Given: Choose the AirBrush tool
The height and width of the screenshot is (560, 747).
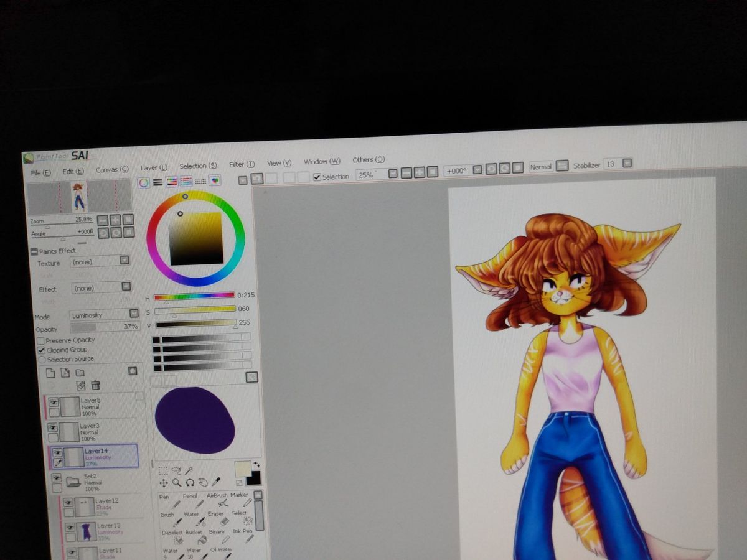Looking at the screenshot, I should pos(218,500).
